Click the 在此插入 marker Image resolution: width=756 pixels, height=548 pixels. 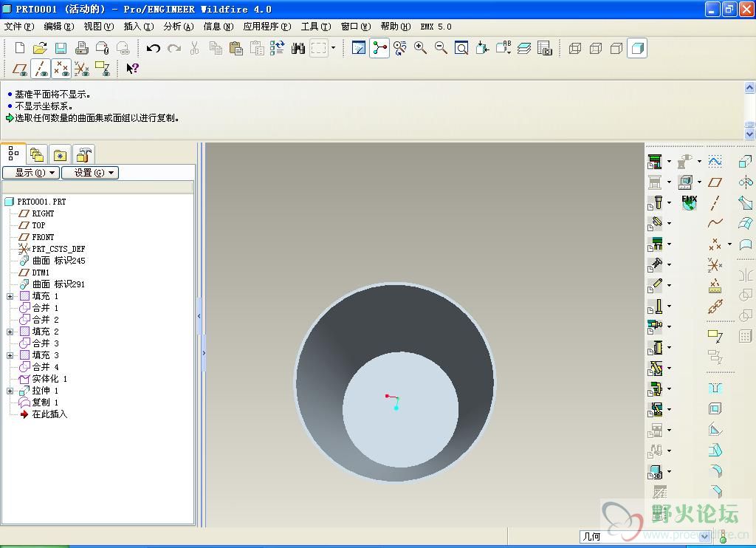pos(44,414)
